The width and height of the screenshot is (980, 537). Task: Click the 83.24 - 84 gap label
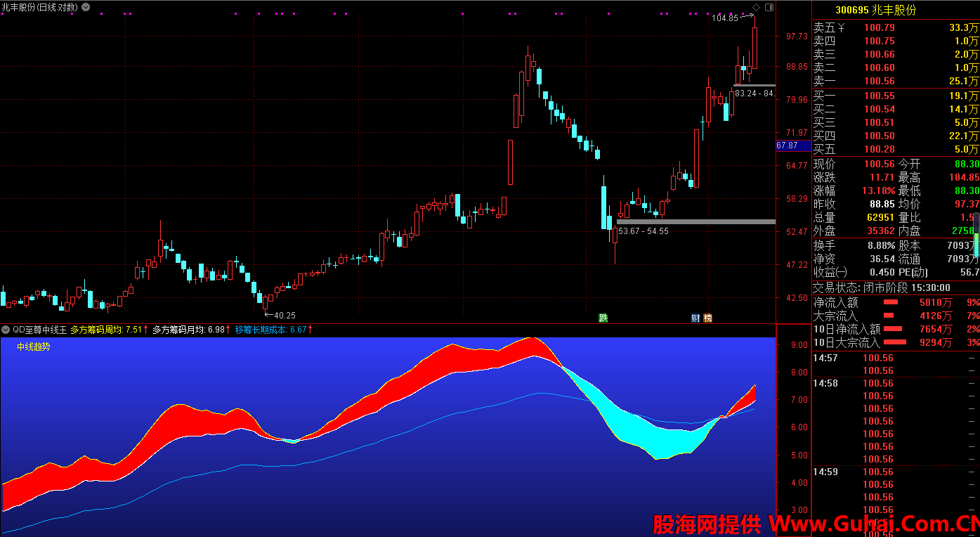coord(754,93)
